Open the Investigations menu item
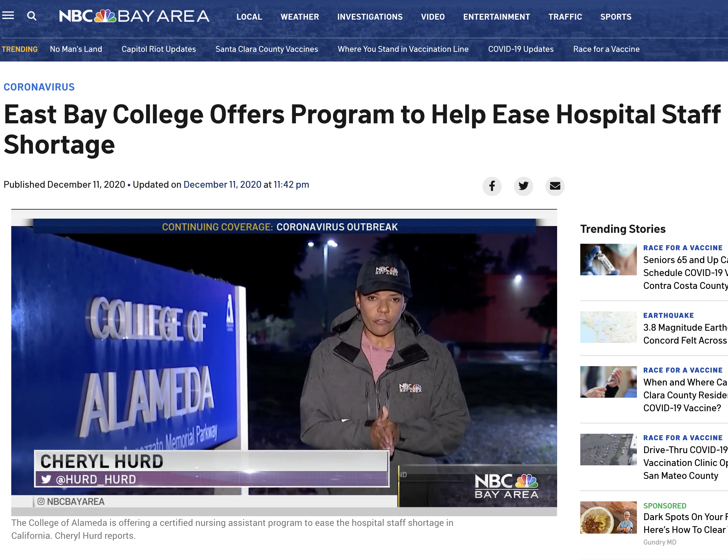Screen dimensions: 728x560 tap(369, 17)
